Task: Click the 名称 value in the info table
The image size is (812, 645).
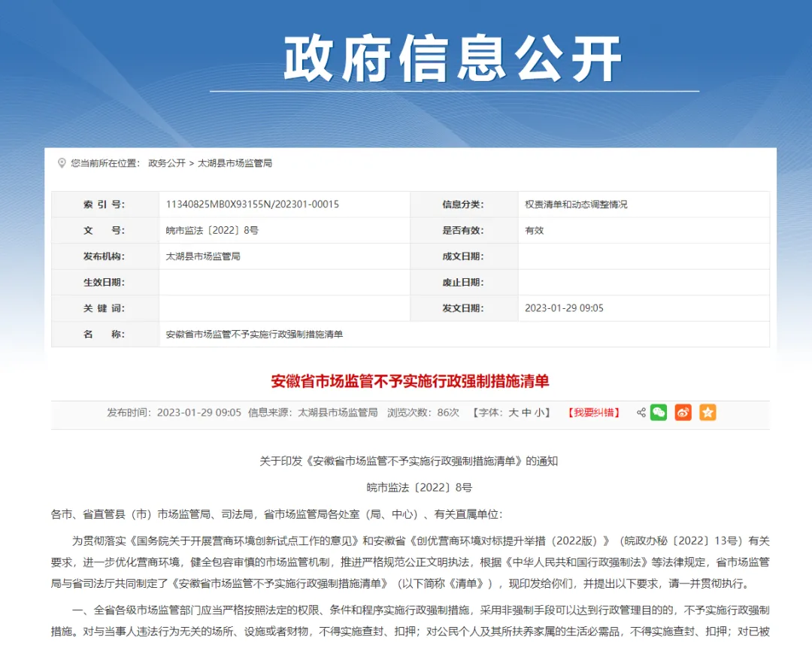Action: coord(254,335)
